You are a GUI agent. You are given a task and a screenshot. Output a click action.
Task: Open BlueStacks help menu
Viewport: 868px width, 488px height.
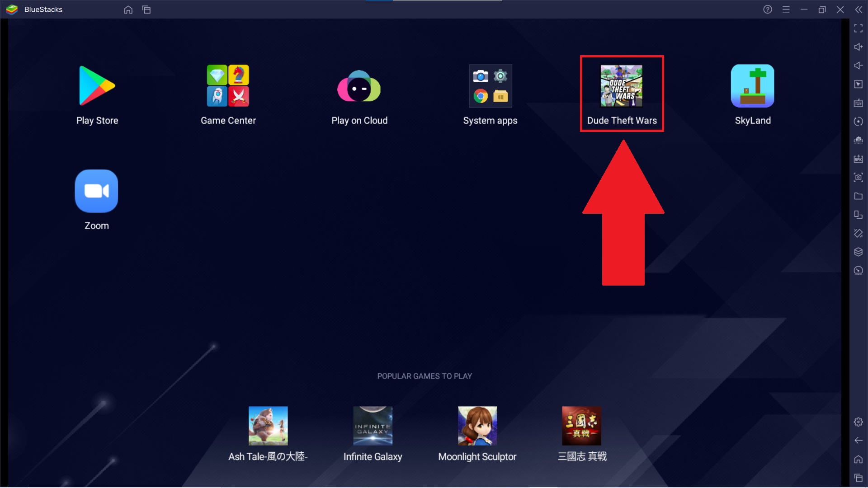click(769, 9)
